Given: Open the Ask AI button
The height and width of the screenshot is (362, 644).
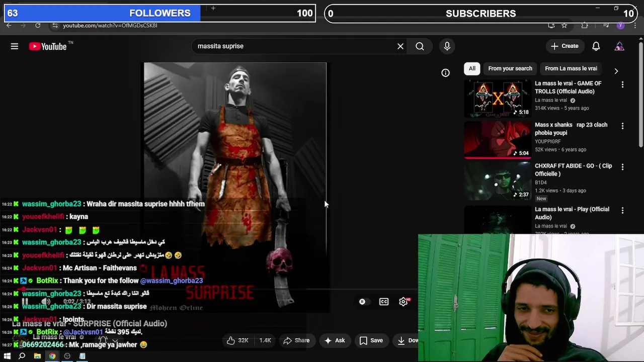Looking at the screenshot, I should tap(335, 340).
